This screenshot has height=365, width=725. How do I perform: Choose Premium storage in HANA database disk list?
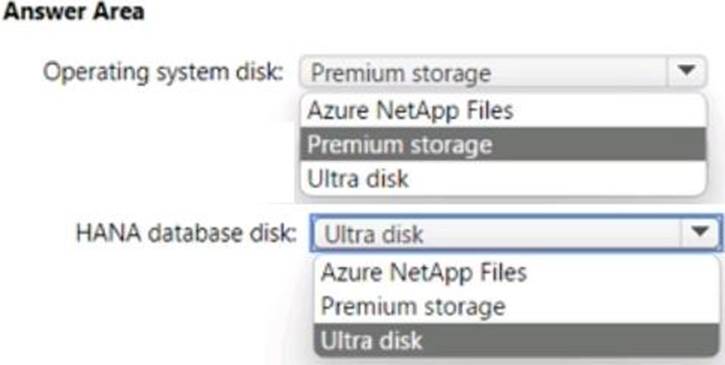[516, 306]
